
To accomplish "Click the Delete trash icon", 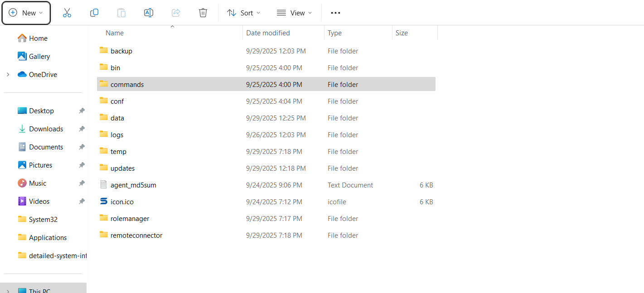I will pos(203,13).
